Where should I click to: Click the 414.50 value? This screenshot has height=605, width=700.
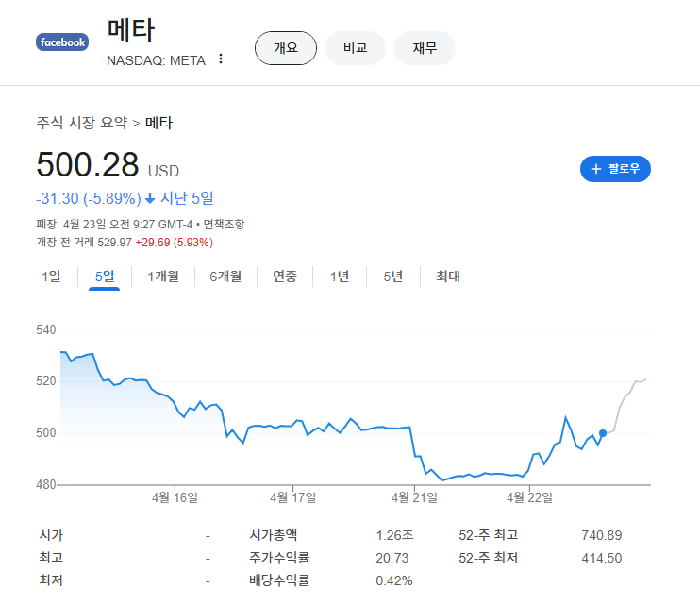point(601,558)
